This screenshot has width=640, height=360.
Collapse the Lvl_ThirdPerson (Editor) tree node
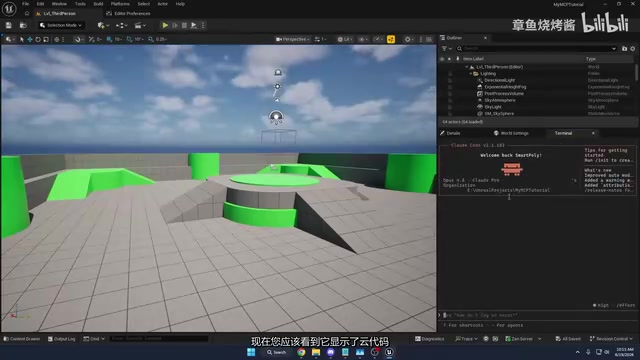[x=467, y=67]
